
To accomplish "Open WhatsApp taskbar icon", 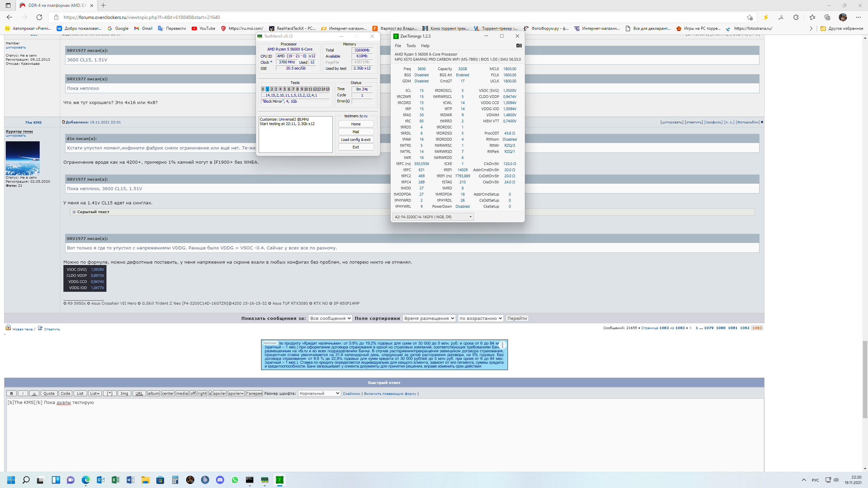I will (x=235, y=480).
